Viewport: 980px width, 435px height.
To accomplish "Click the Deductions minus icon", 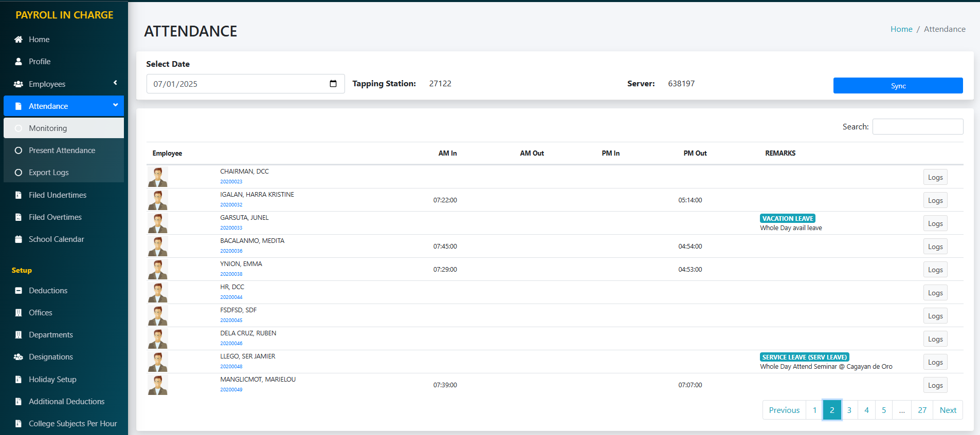I will pyautogui.click(x=19, y=291).
